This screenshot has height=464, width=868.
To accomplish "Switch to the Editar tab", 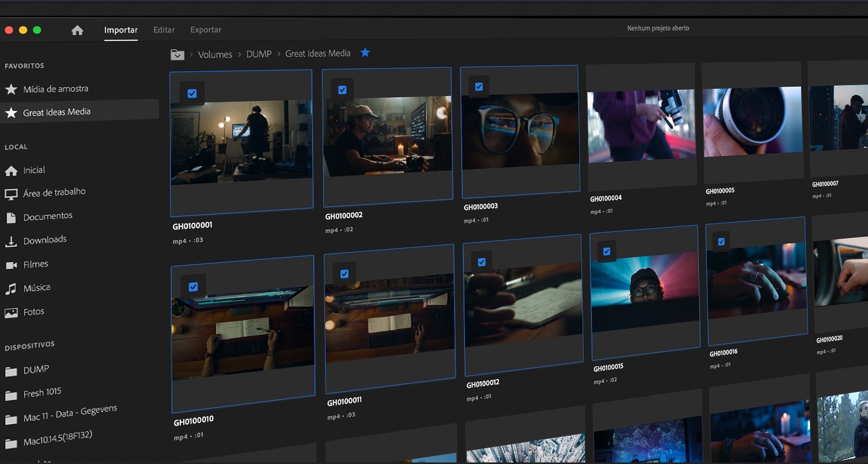I will point(164,30).
